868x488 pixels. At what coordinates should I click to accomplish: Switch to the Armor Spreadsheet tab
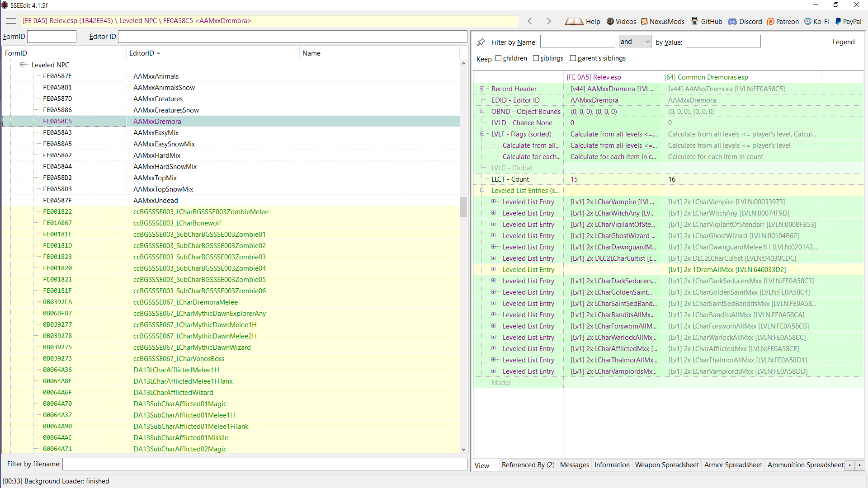click(x=733, y=465)
